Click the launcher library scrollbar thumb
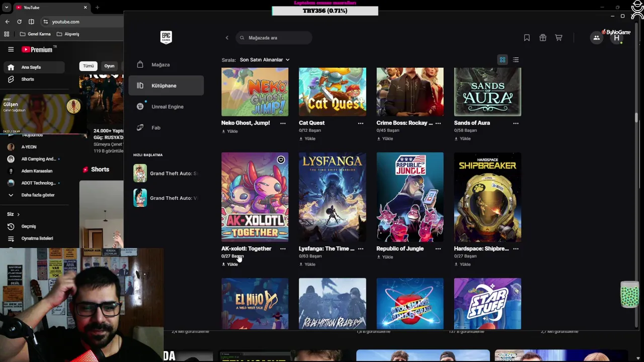This screenshot has width=644, height=362. pos(636,117)
